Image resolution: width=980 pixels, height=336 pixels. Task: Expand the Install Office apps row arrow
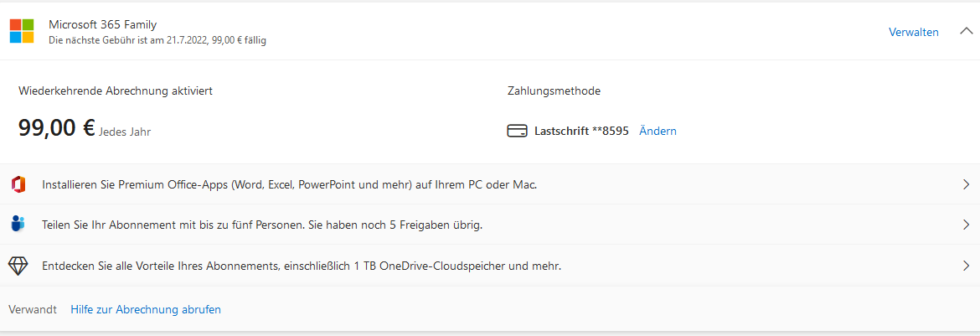[967, 184]
